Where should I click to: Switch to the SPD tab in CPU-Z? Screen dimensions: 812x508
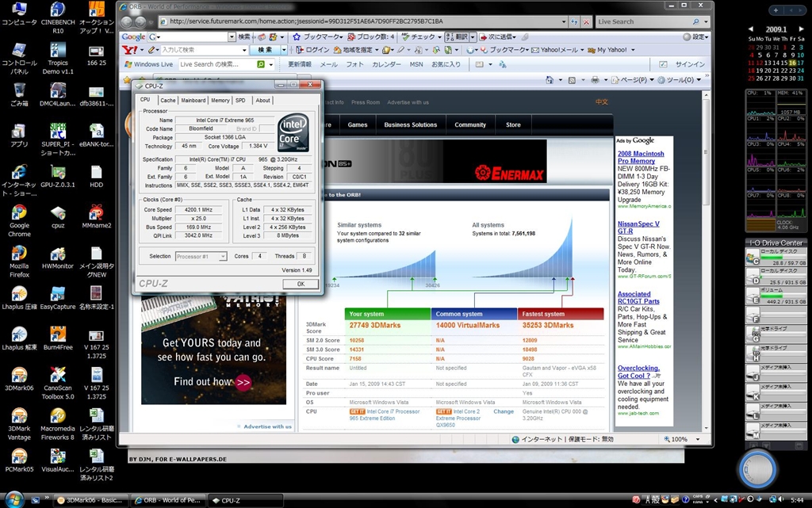[240, 101]
